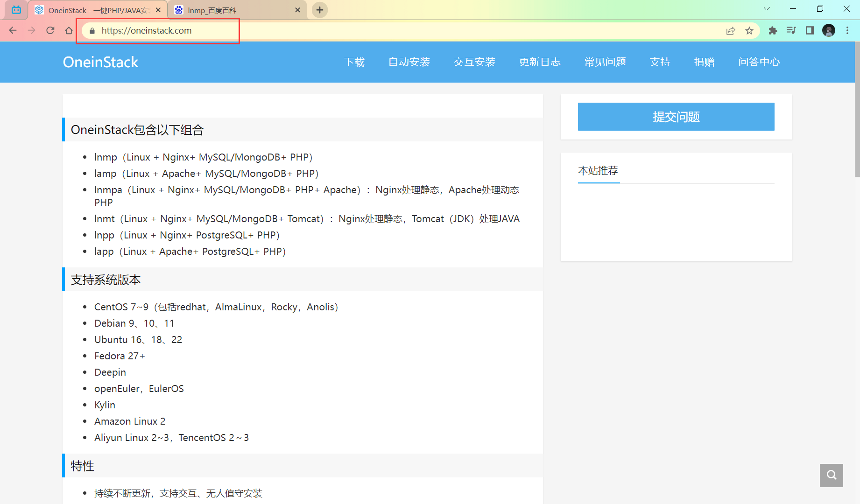Open the tab search dropdown chevron

767,9
